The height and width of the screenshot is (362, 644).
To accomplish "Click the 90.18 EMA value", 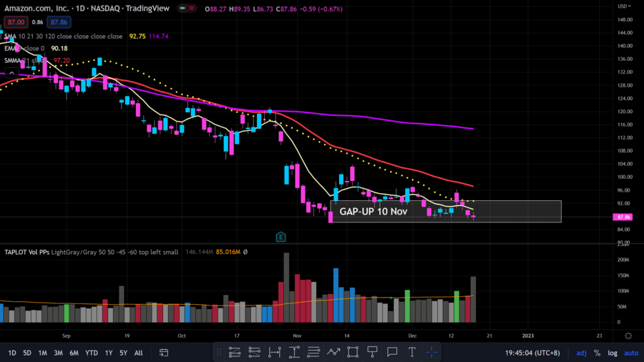I will click(59, 49).
